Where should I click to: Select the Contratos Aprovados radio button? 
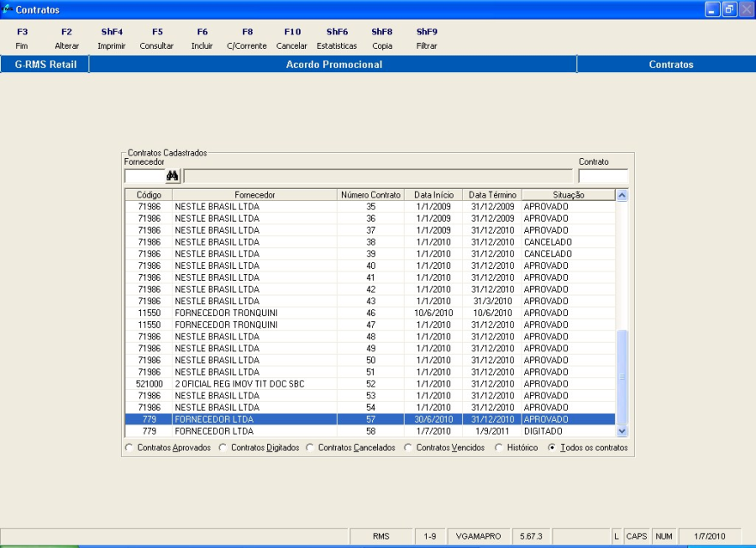129,448
